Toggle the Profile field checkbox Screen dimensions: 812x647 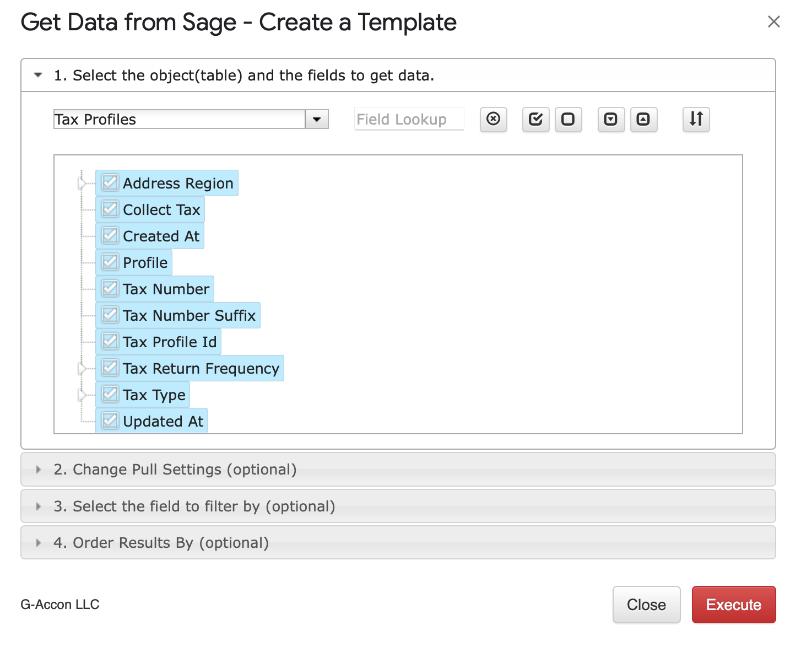point(110,262)
